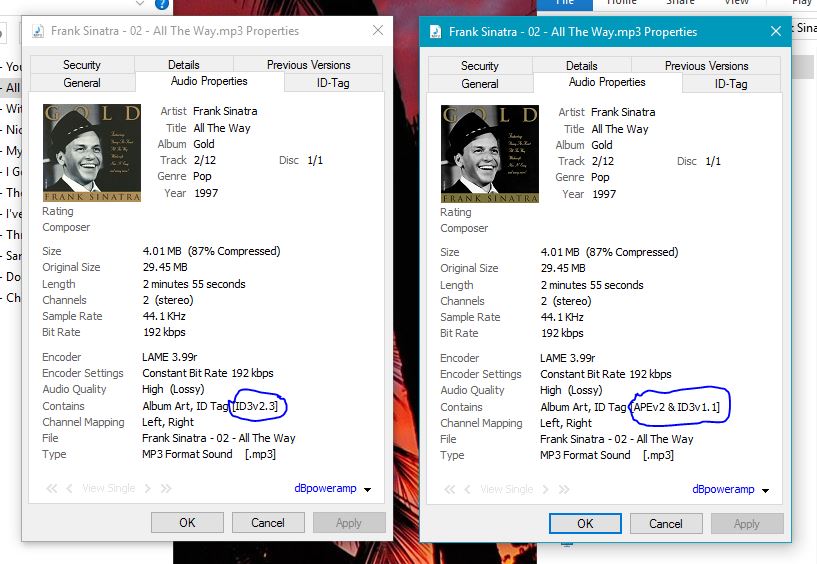Click the music file icon in right dialog title bar
The width and height of the screenshot is (817, 564).
tap(436, 32)
